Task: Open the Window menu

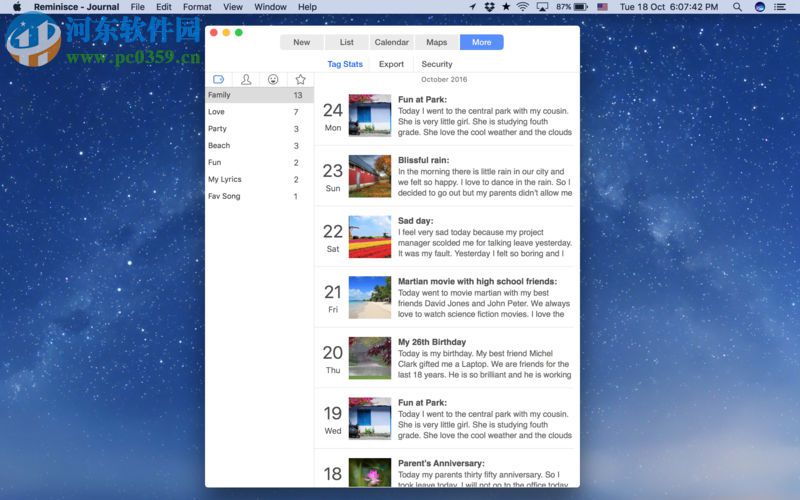Action: point(270,7)
